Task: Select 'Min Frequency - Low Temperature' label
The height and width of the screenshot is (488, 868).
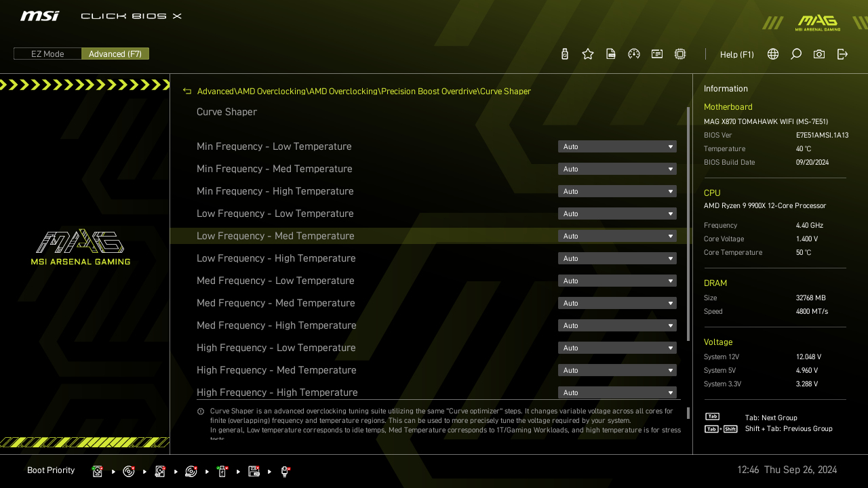Action: pos(274,146)
